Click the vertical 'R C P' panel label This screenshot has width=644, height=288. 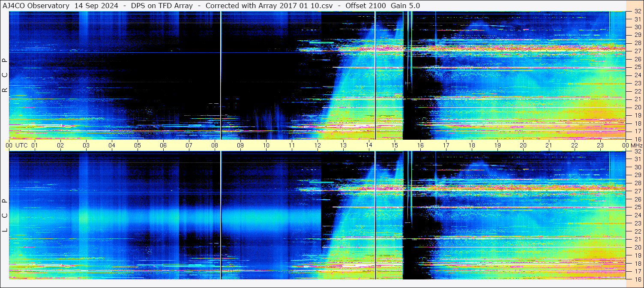5,75
